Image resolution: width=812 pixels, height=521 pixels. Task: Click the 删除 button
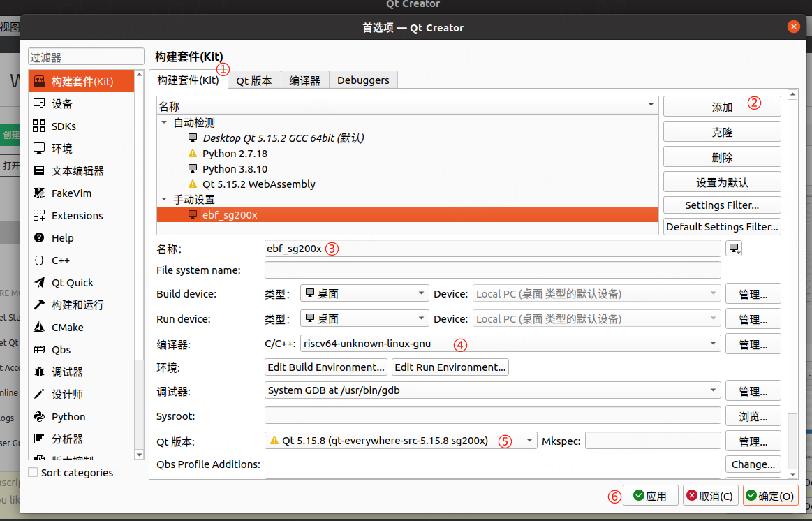(722, 157)
